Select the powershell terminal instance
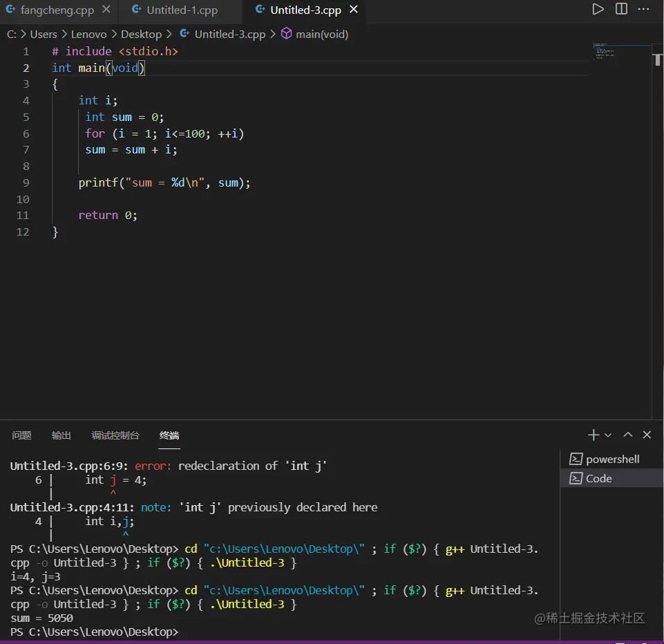This screenshot has height=644, width=664. pyautogui.click(x=611, y=459)
